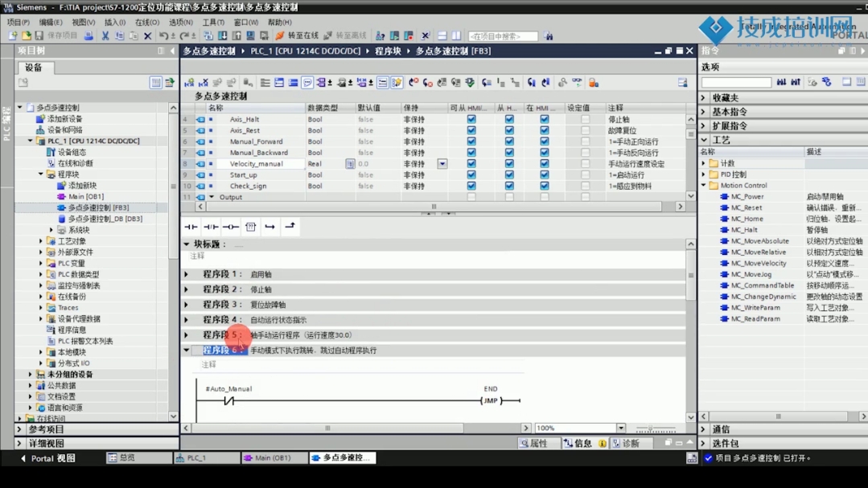
Task: Expand the 通信 instruction section
Action: 704,429
